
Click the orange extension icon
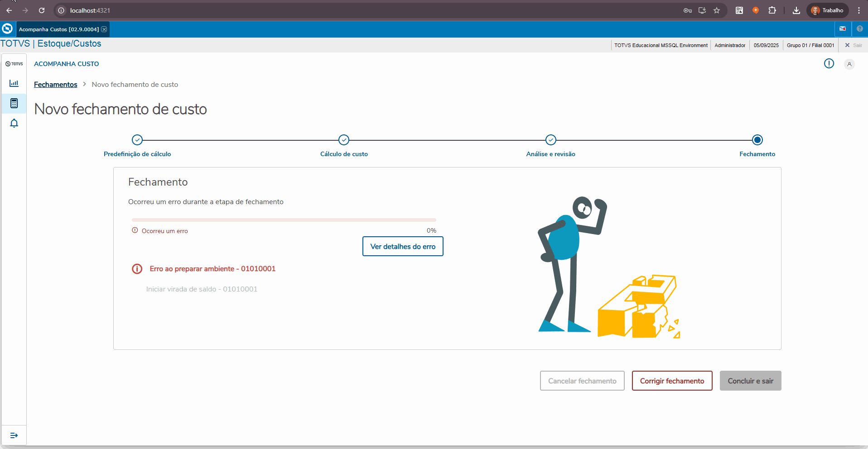point(756,10)
